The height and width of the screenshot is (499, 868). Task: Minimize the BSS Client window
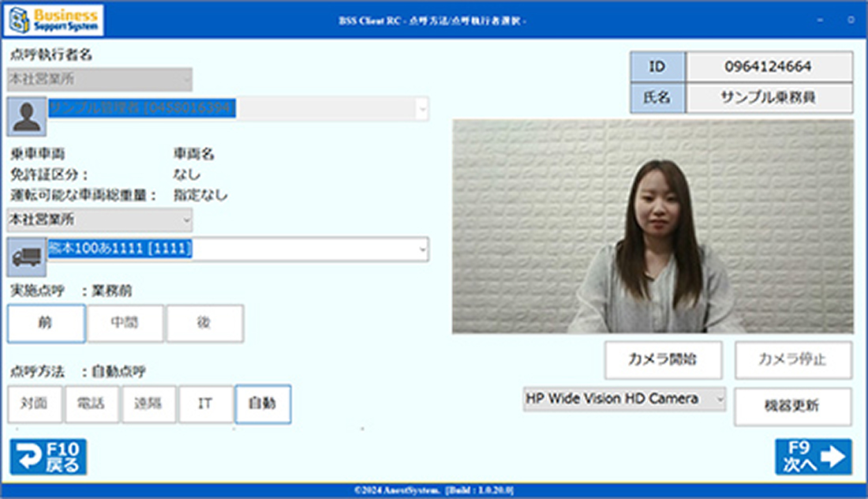(x=821, y=20)
